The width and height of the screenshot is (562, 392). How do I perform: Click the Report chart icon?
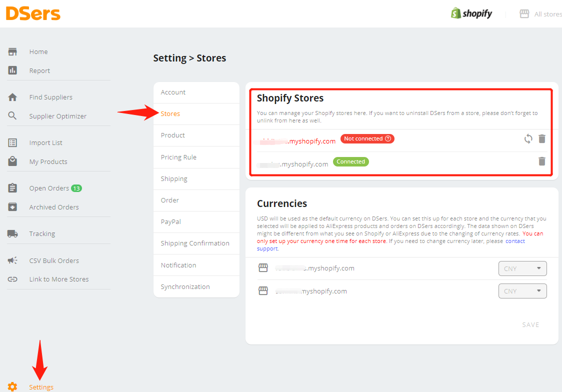click(x=12, y=70)
